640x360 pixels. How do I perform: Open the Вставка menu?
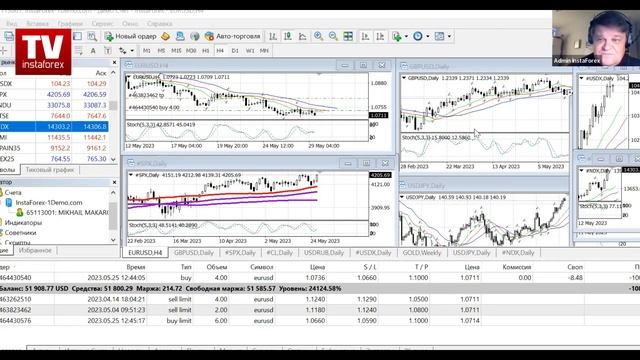[38, 24]
